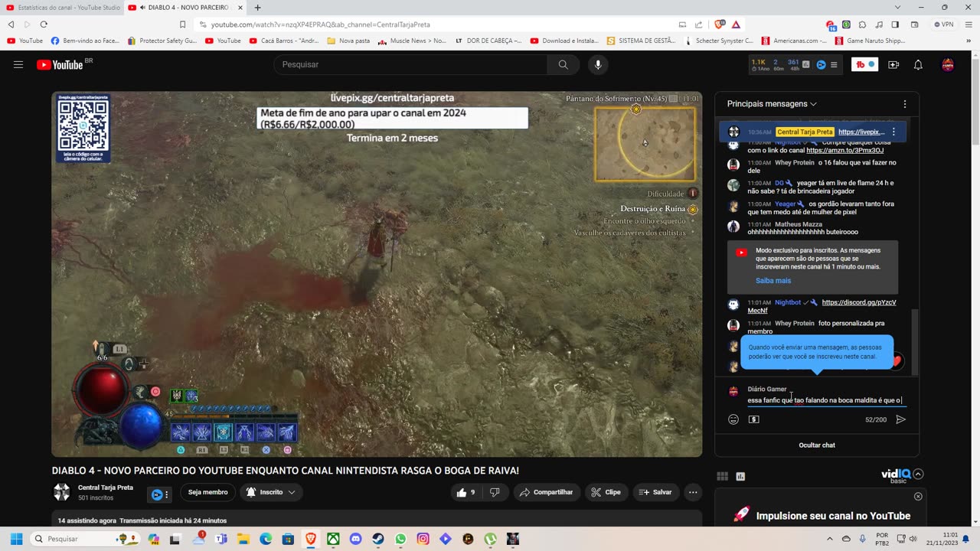Viewport: 980px width, 551px height.
Task: Open the Nightbot discord.gg link
Action: pyautogui.click(x=822, y=306)
